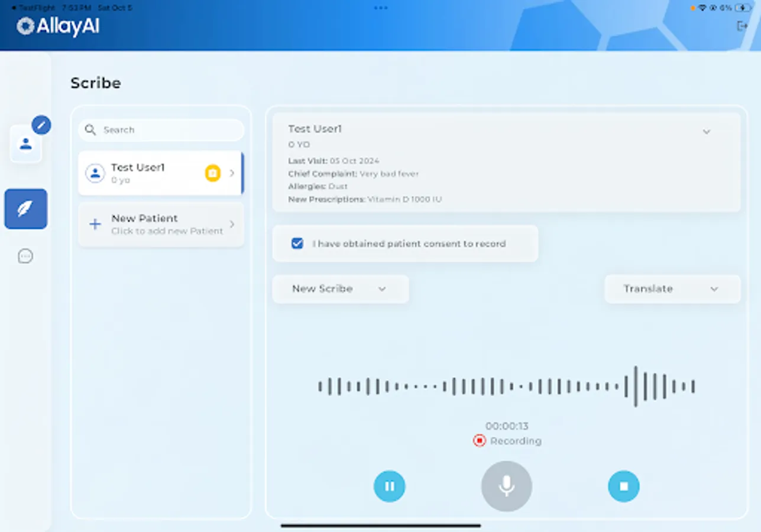Expand Test User1 via the list chevron

(x=232, y=173)
